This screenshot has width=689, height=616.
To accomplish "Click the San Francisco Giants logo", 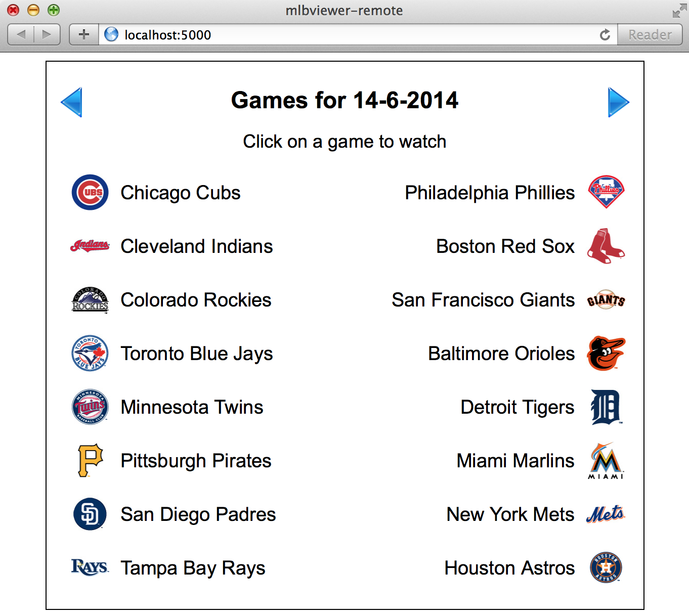I will (606, 300).
